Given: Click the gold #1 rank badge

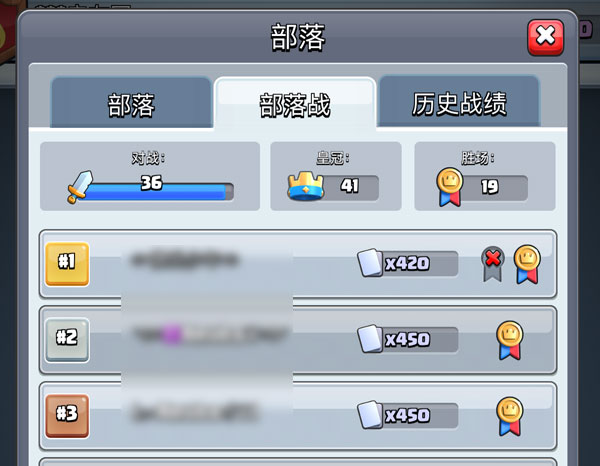Looking at the screenshot, I should pos(67,264).
